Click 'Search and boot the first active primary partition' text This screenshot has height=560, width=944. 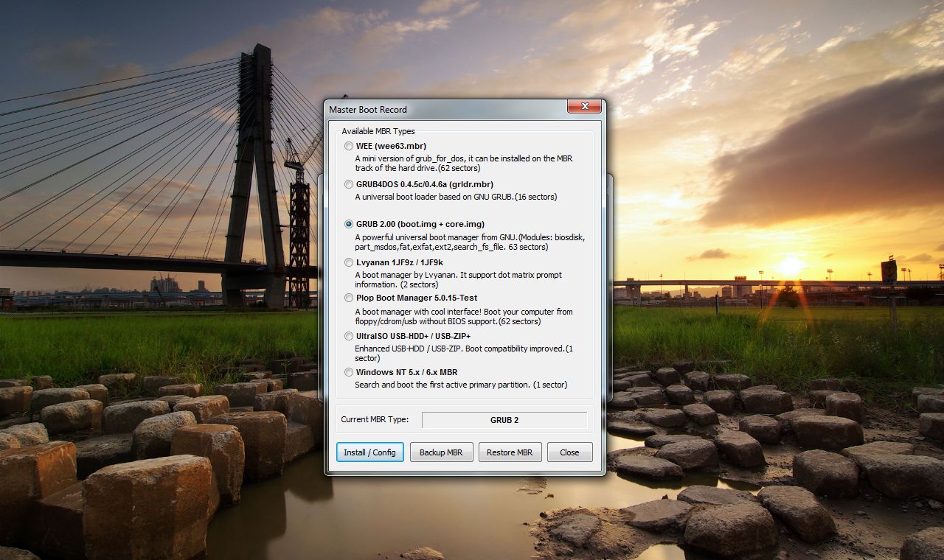coord(461,385)
